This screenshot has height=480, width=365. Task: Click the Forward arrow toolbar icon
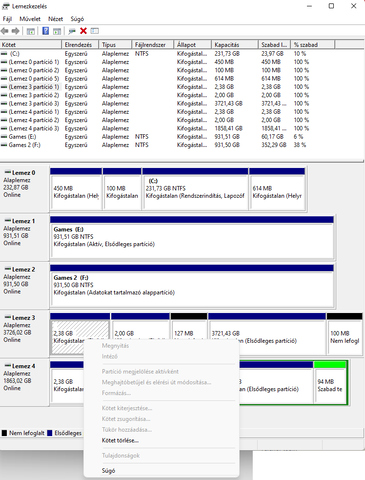point(16,31)
